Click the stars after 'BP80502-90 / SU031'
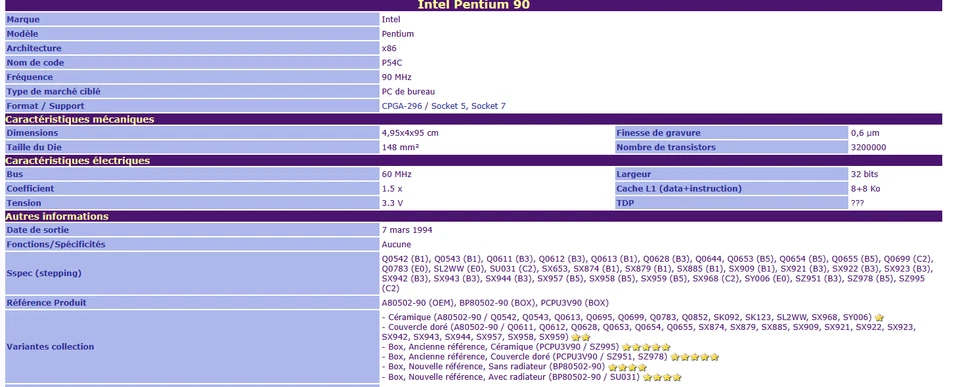Screen dimensions: 960x387 pos(662,378)
